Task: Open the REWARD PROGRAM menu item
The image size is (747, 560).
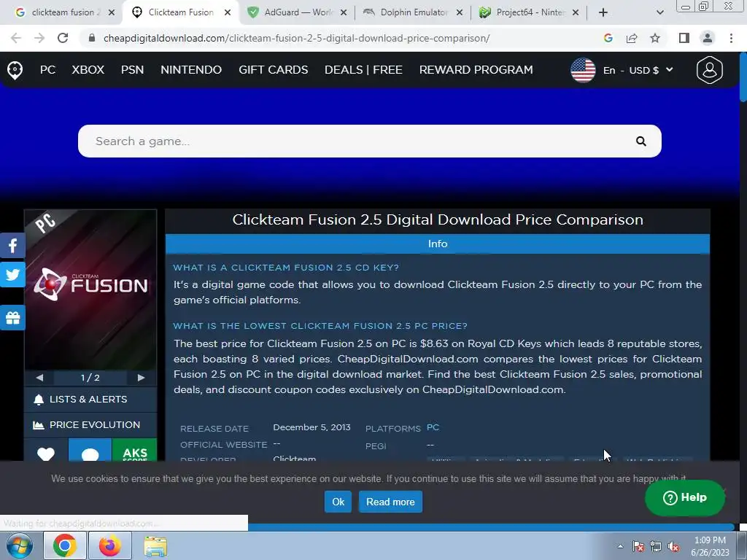Action: coord(476,70)
